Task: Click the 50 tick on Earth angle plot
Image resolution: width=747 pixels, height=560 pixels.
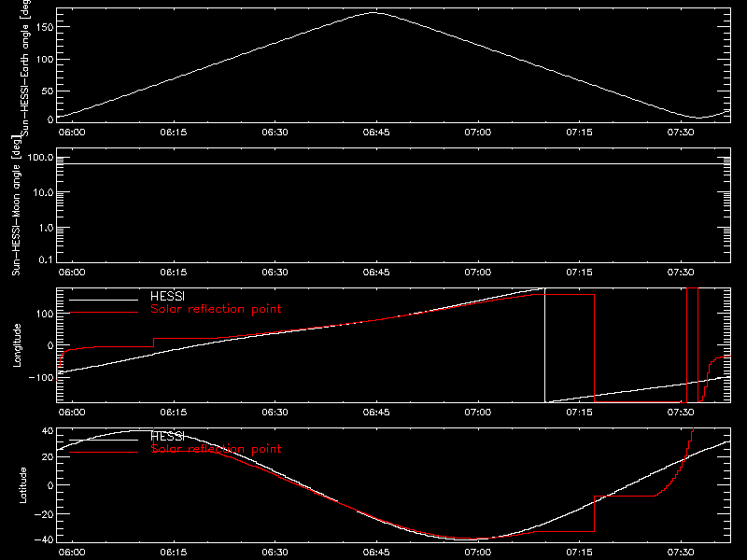Action: [48, 91]
